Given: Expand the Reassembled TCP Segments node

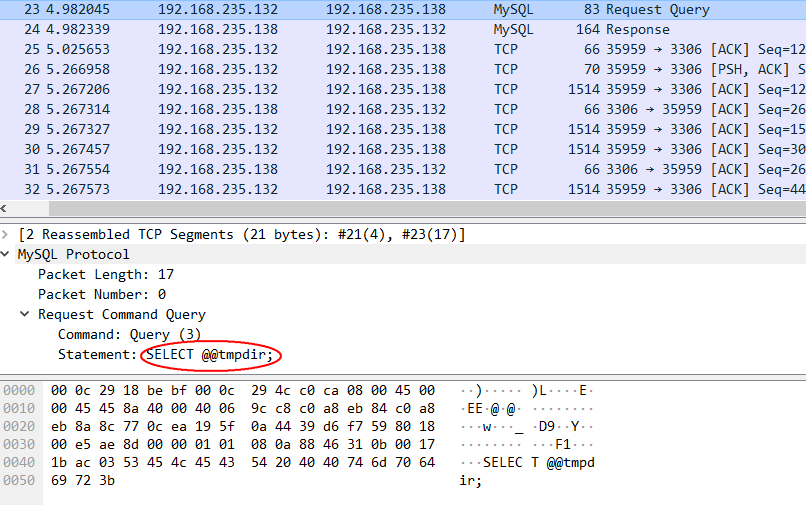Looking at the screenshot, I should [x=8, y=234].
